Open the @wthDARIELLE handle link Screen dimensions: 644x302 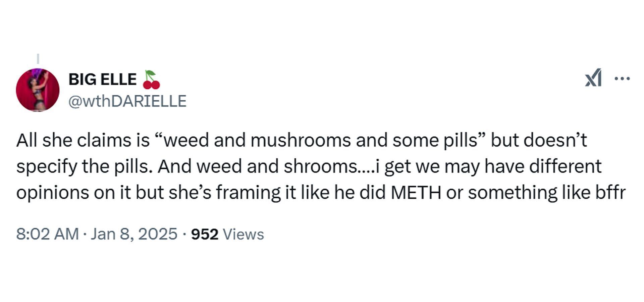pos(127,101)
